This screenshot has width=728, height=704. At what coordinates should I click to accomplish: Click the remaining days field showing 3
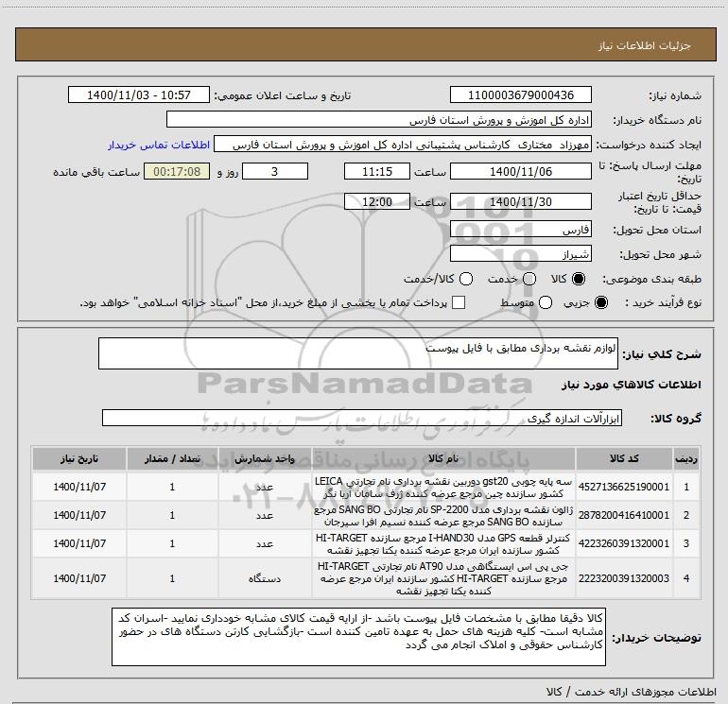(275, 171)
